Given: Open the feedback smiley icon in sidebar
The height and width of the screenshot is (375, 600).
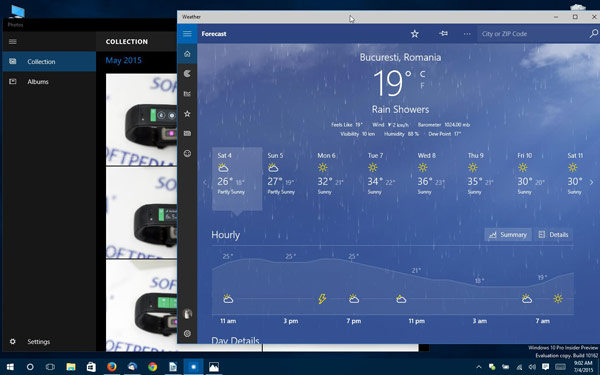Looking at the screenshot, I should click(187, 153).
